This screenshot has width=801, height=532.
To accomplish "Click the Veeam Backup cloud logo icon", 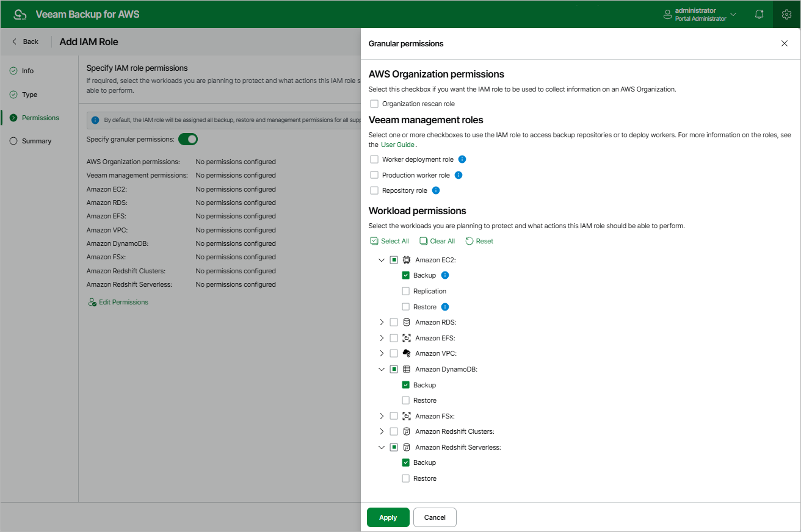I will point(20,14).
